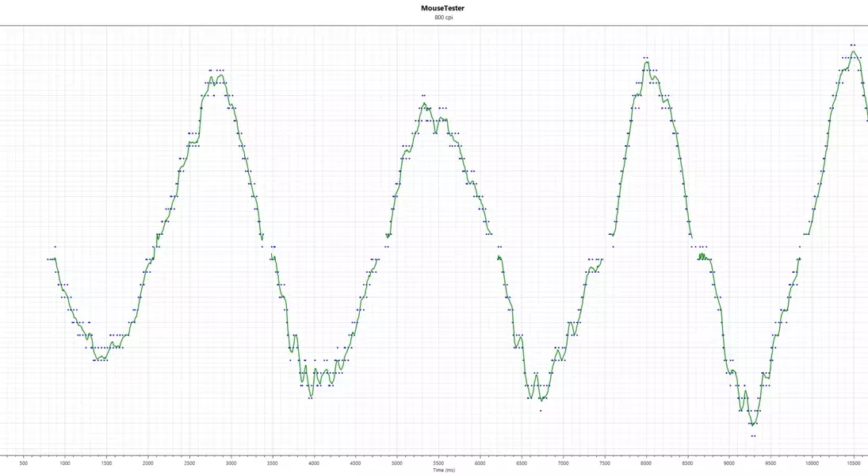This screenshot has width=868, height=476.
Task: Click the 500 tick label on time axis
Action: point(23,463)
